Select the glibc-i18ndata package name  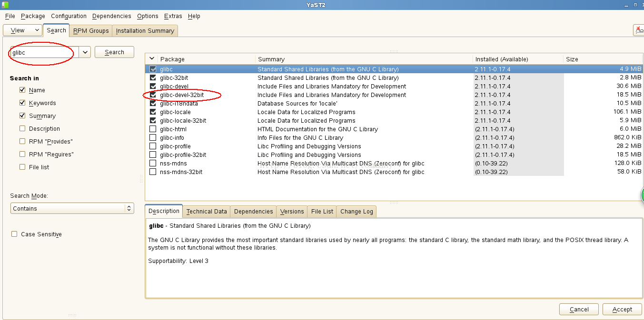(179, 103)
